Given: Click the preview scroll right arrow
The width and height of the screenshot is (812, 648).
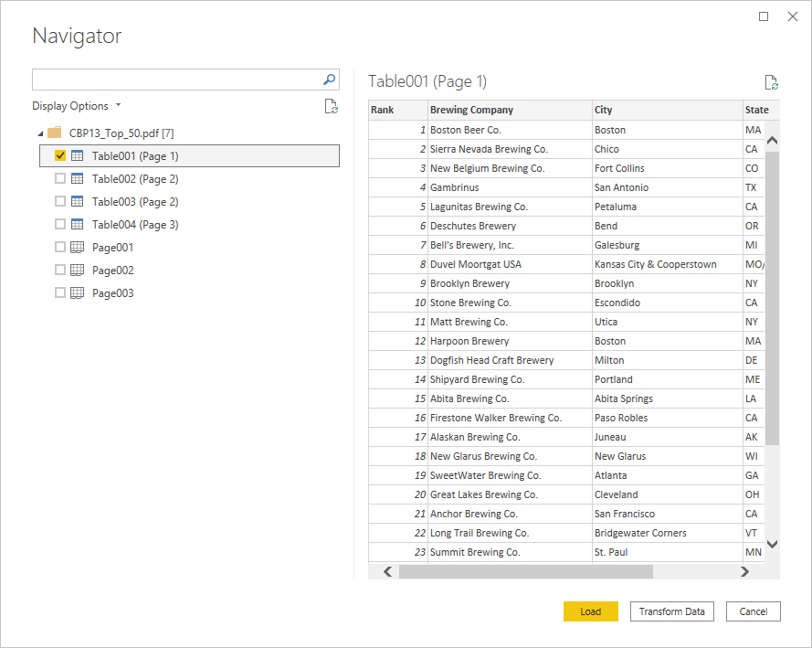Looking at the screenshot, I should tap(744, 571).
